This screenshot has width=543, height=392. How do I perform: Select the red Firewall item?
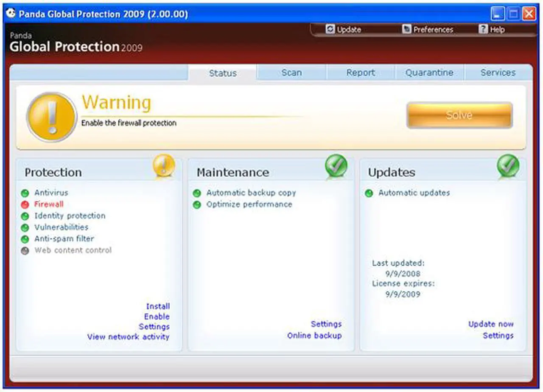(x=49, y=204)
